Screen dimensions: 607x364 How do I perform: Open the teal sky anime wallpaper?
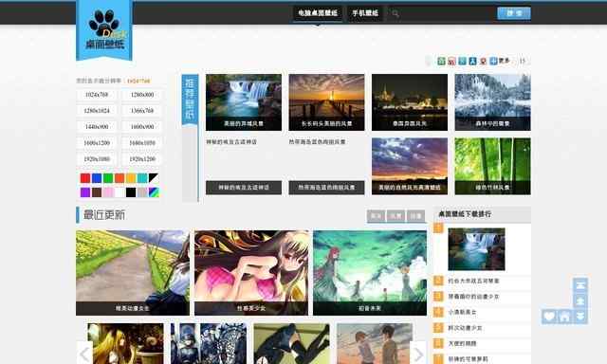(370, 273)
